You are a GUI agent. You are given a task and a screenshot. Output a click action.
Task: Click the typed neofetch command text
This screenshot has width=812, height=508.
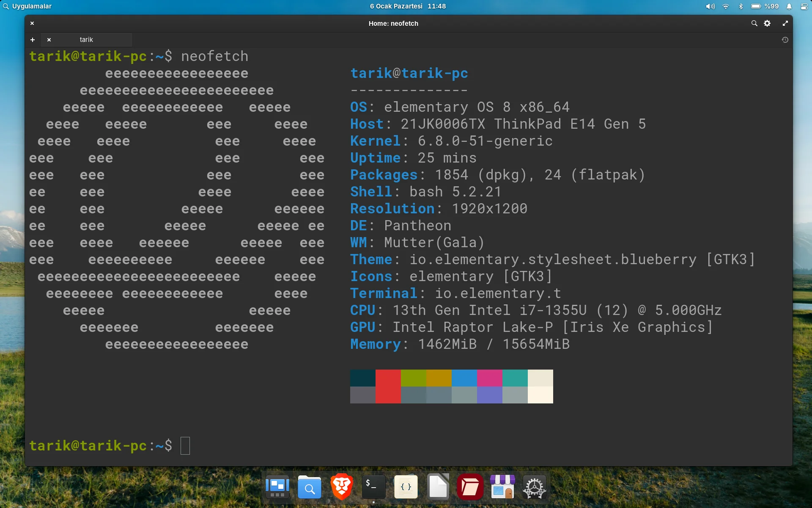click(215, 56)
